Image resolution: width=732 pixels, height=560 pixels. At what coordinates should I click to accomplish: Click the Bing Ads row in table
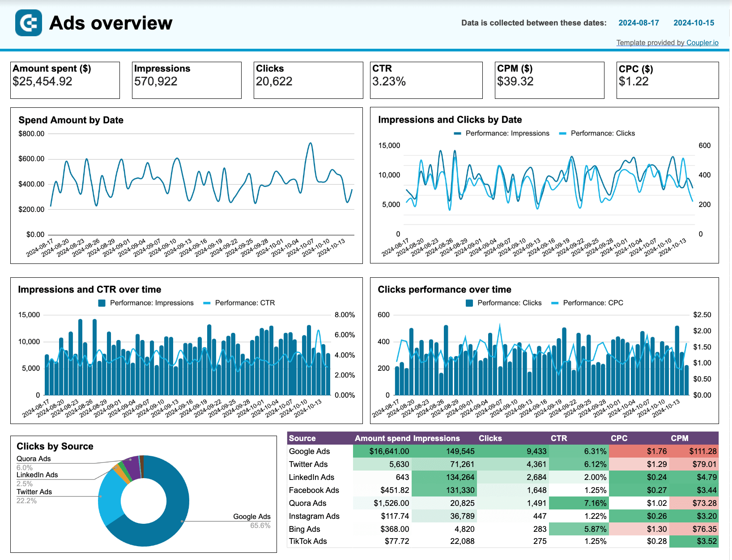point(503,529)
